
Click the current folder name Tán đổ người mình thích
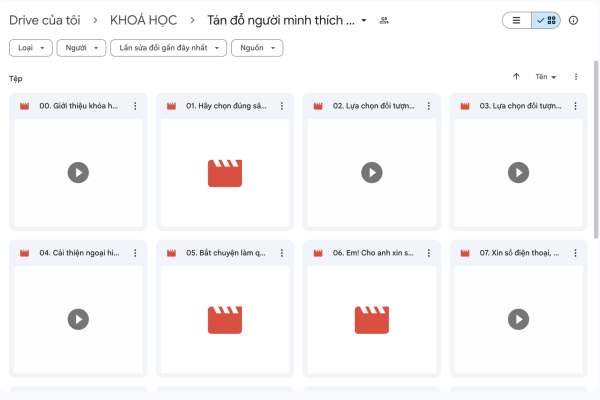[281, 20]
